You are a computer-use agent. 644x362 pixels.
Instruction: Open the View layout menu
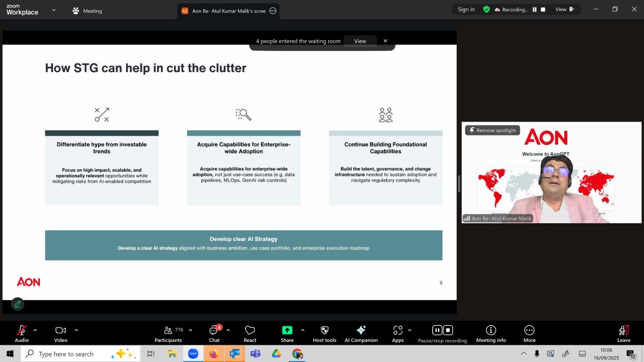coord(564,10)
